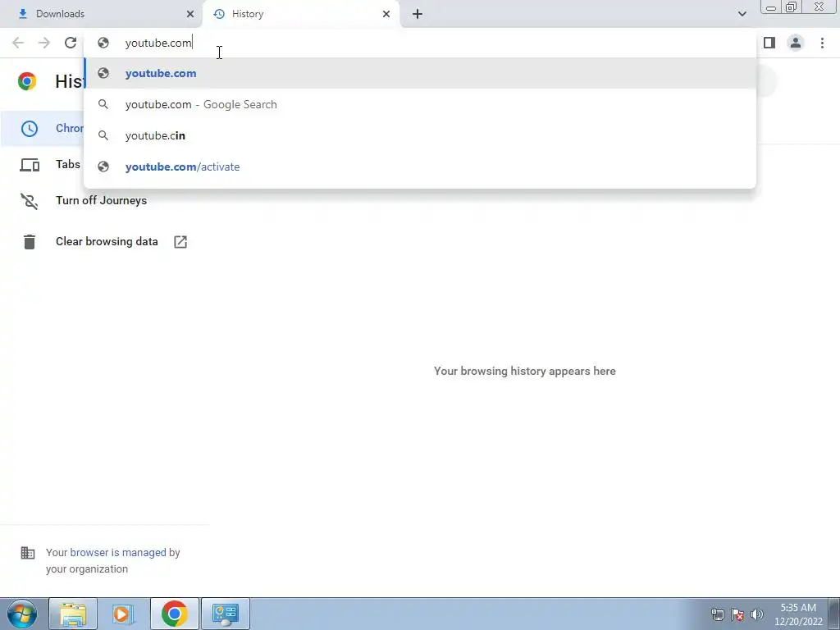The width and height of the screenshot is (840, 630).
Task: Click the address bar containing youtube.com
Action: click(420, 43)
